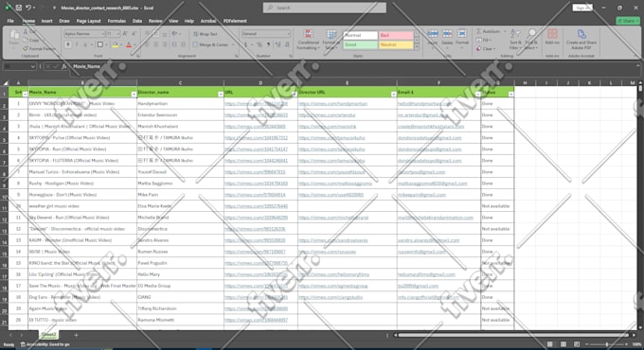Screen dimensions: 644x350
Task: Switch to Page Layout view in status bar
Action: tap(563, 344)
